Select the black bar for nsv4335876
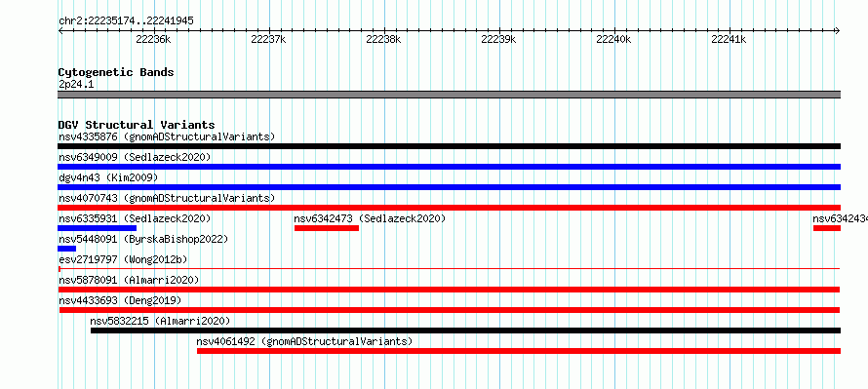This screenshot has width=868, height=389. pos(449,146)
